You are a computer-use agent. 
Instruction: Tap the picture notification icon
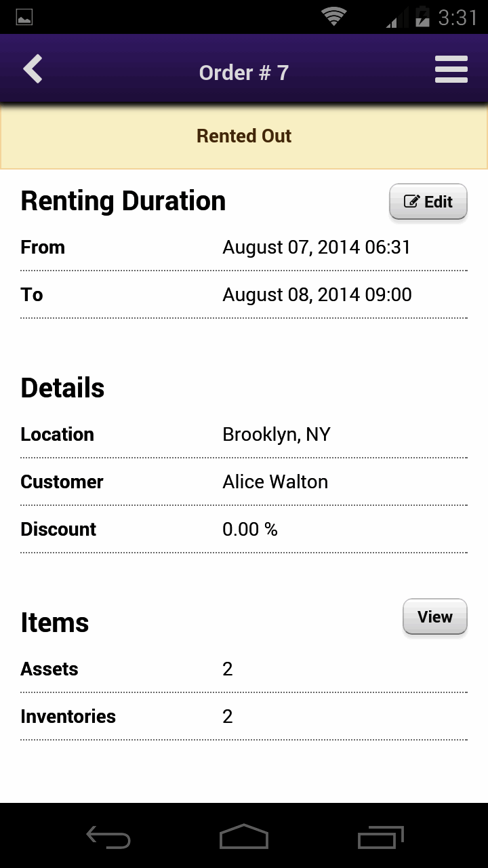(x=24, y=17)
